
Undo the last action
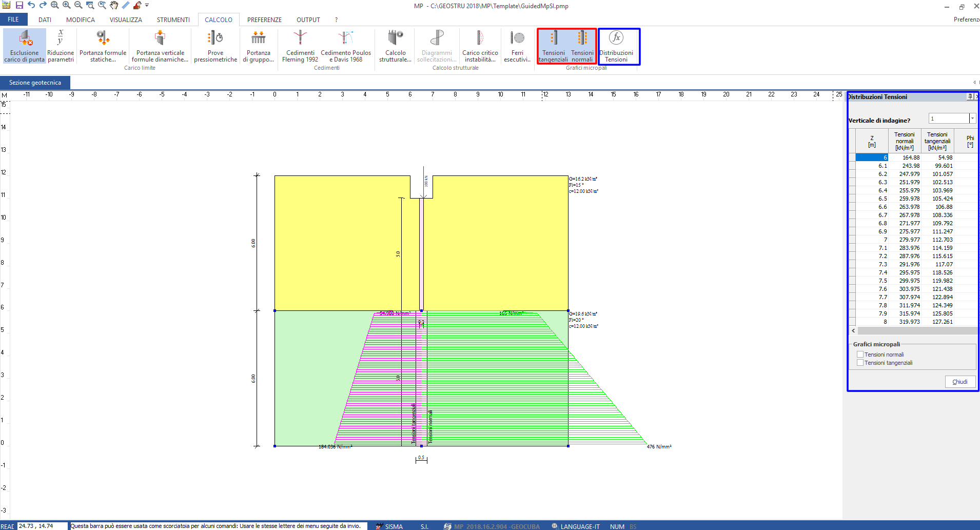point(31,5)
